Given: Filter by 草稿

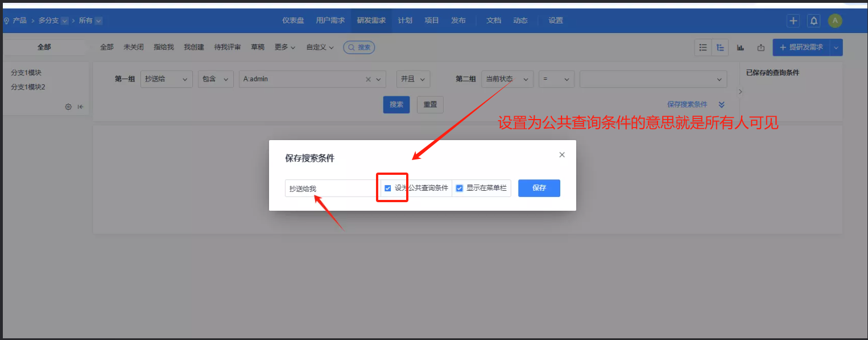Looking at the screenshot, I should coord(258,47).
